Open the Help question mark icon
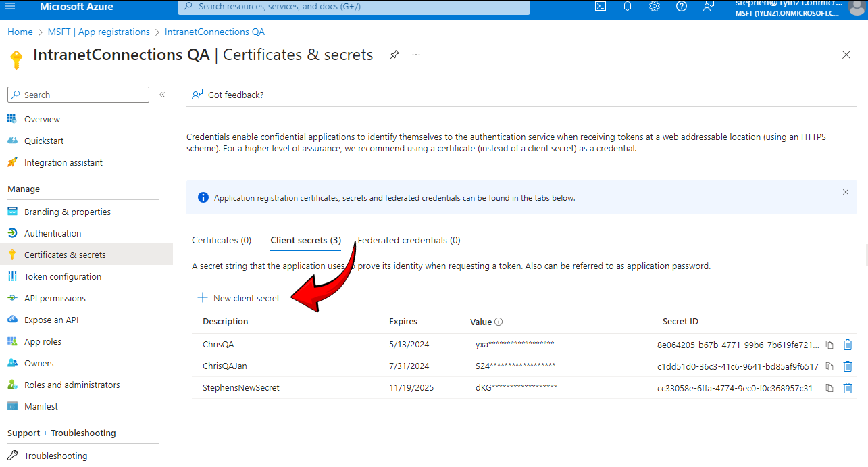This screenshot has width=868, height=467. pos(682,7)
